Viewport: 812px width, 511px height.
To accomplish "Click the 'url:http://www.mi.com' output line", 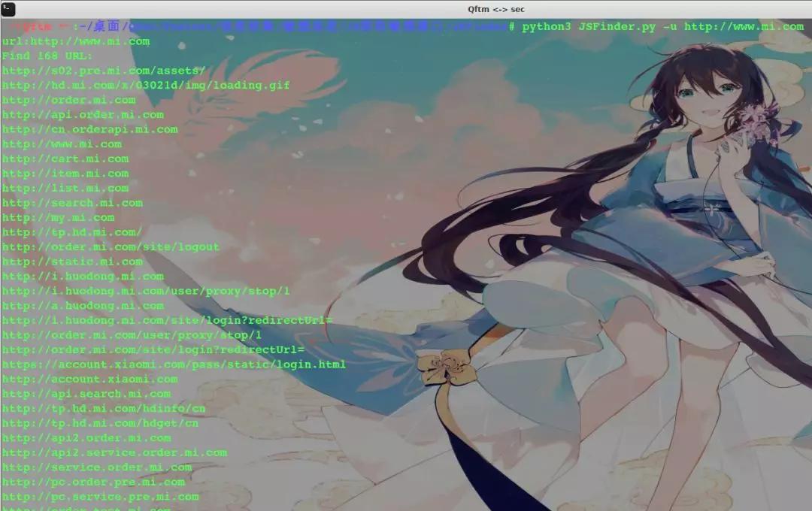I will (x=76, y=41).
